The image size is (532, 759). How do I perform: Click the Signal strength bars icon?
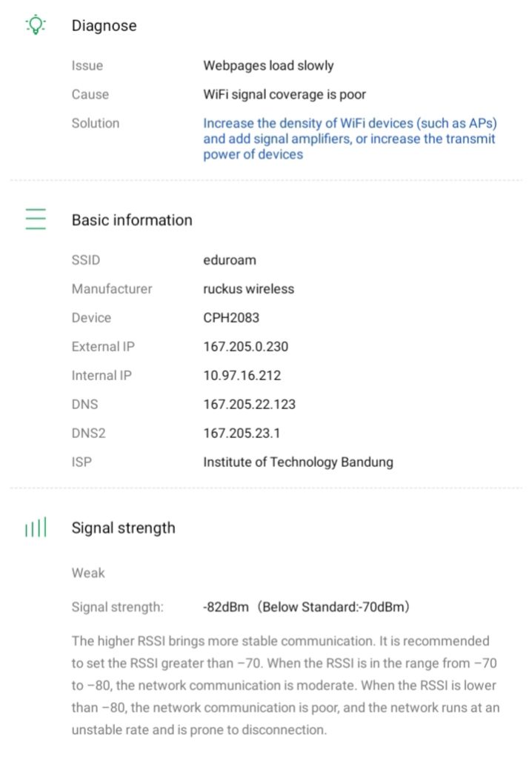tap(36, 528)
